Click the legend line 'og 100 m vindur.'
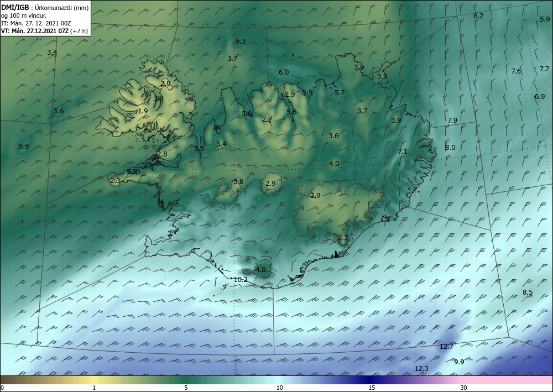 pyautogui.click(x=24, y=15)
